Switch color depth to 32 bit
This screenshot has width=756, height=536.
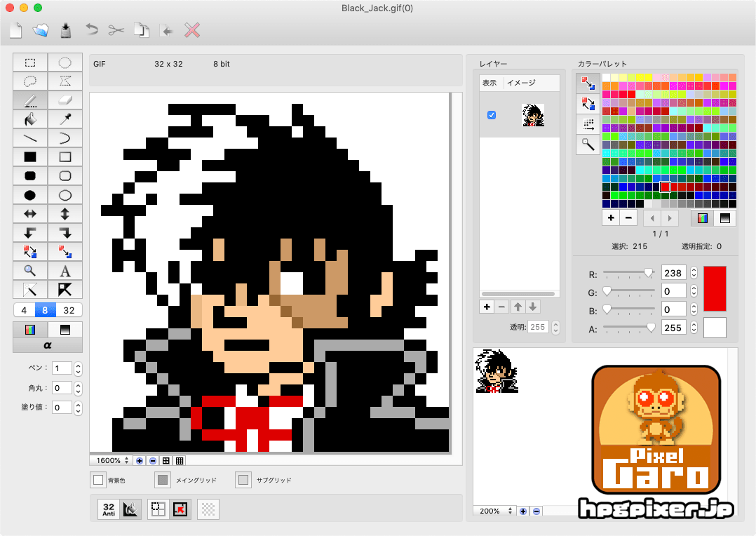click(69, 310)
